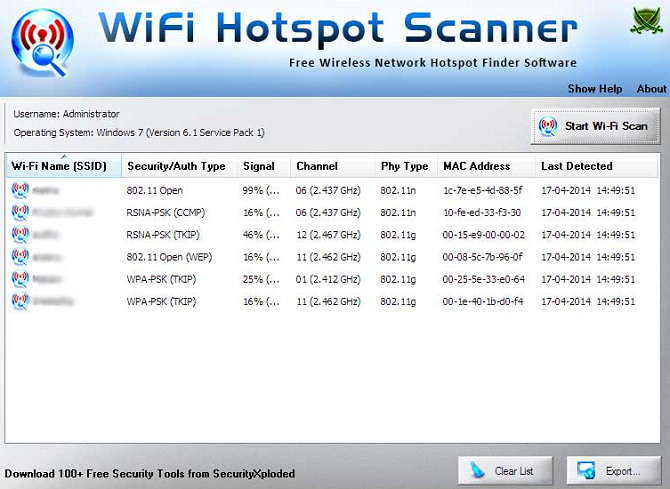
Task: Click channel 12 (2.467 GHz) cell
Action: point(328,235)
